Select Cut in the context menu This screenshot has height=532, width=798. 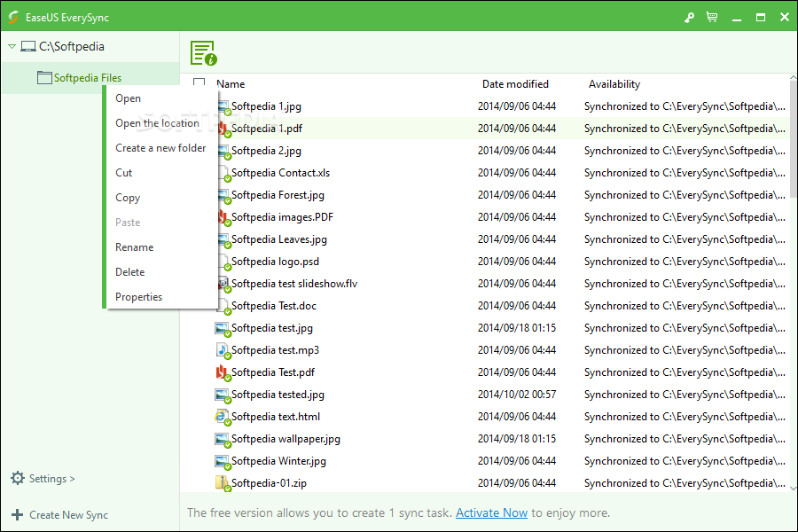coord(123,173)
